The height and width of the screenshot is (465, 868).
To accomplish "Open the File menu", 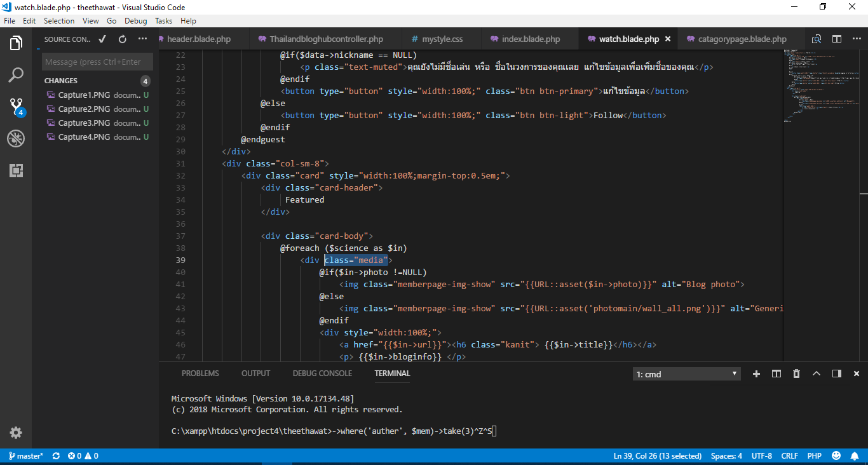I will pos(10,21).
